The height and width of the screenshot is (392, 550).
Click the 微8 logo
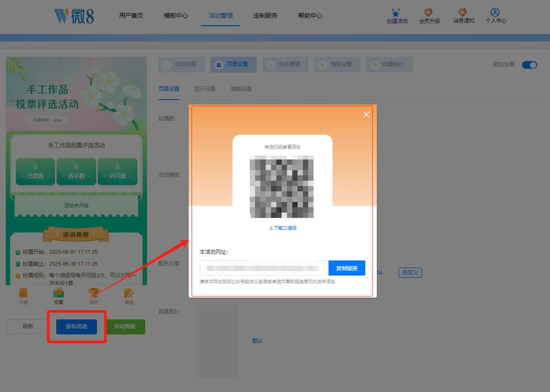[74, 16]
